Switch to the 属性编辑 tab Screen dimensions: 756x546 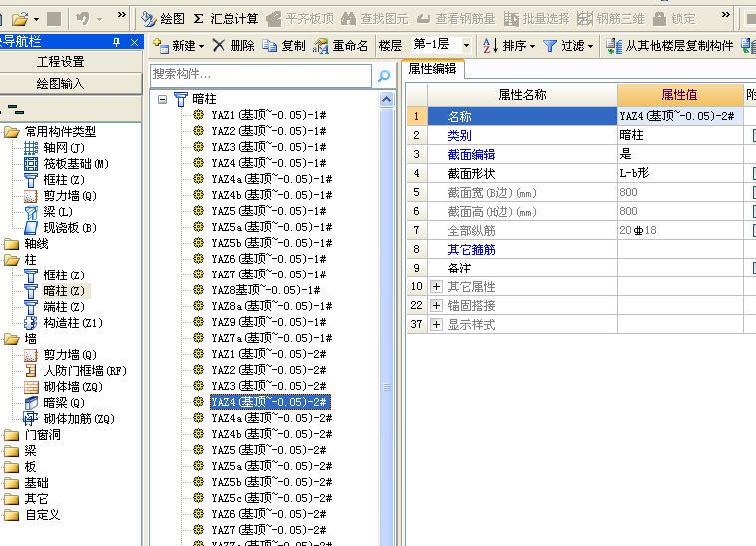coord(432,69)
